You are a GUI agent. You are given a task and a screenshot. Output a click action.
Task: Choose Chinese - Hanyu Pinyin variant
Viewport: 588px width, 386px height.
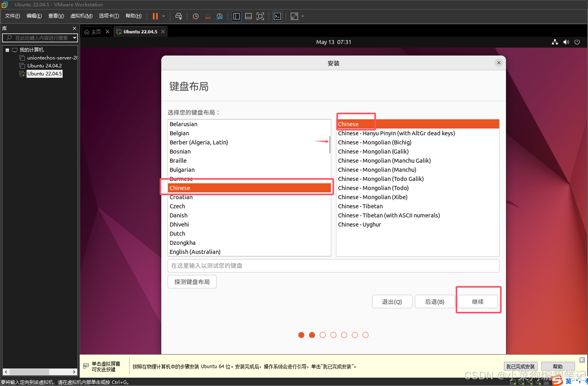pos(418,133)
